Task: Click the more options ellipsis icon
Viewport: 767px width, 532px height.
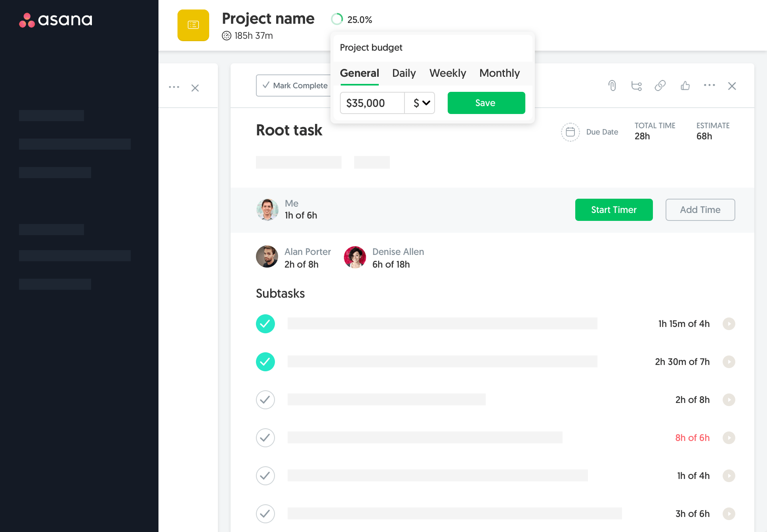Action: tap(709, 86)
